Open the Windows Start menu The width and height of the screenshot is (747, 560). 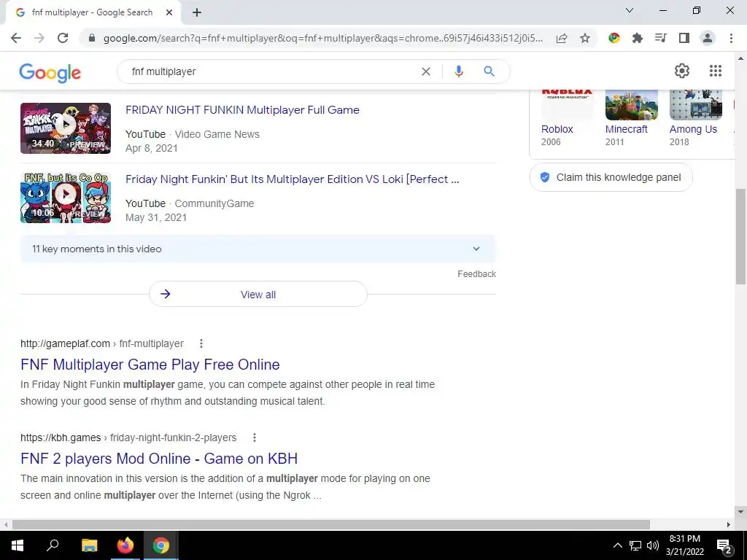pos(18,545)
